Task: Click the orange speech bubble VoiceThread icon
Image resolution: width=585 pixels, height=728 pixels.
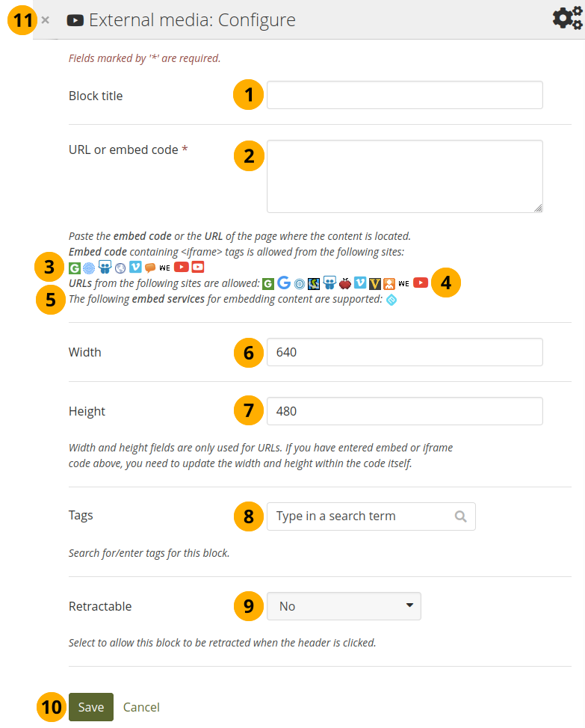Action: pos(150,268)
